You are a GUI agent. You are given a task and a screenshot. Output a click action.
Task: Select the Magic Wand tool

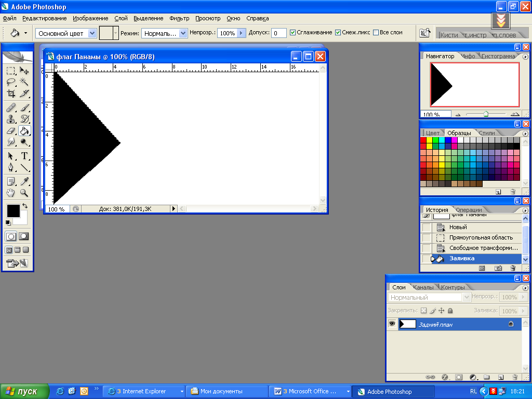(24, 82)
